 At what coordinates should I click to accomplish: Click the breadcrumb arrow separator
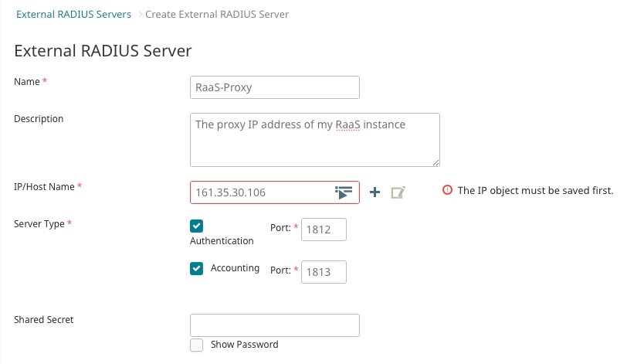pyautogui.click(x=138, y=15)
